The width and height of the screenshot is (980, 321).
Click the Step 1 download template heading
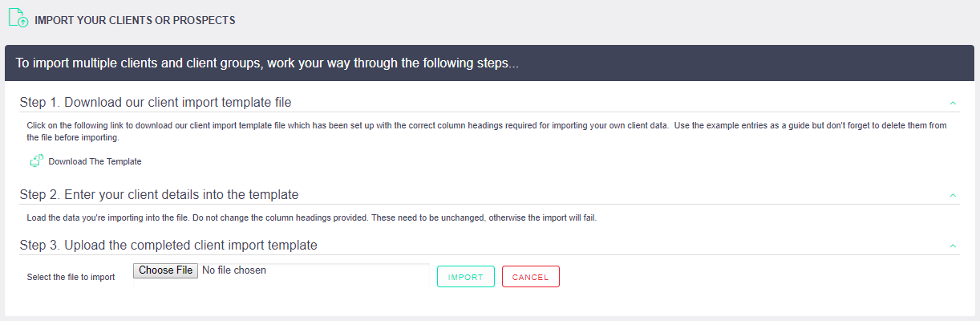(x=156, y=103)
